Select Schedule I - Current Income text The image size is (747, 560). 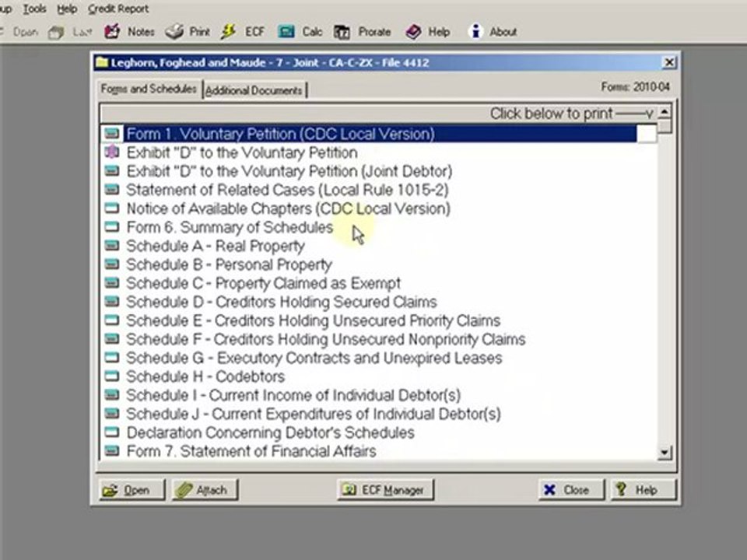pyautogui.click(x=293, y=395)
